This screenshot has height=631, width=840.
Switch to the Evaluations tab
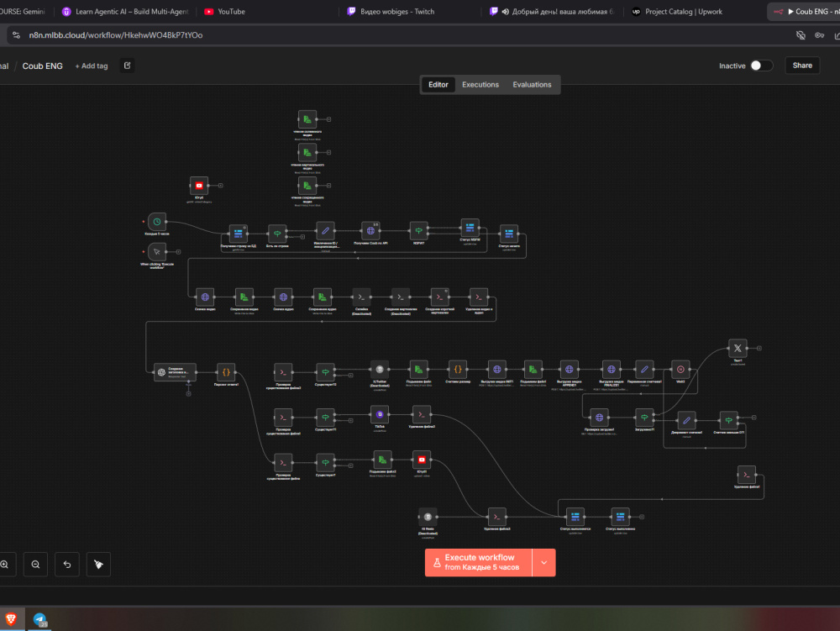click(532, 85)
